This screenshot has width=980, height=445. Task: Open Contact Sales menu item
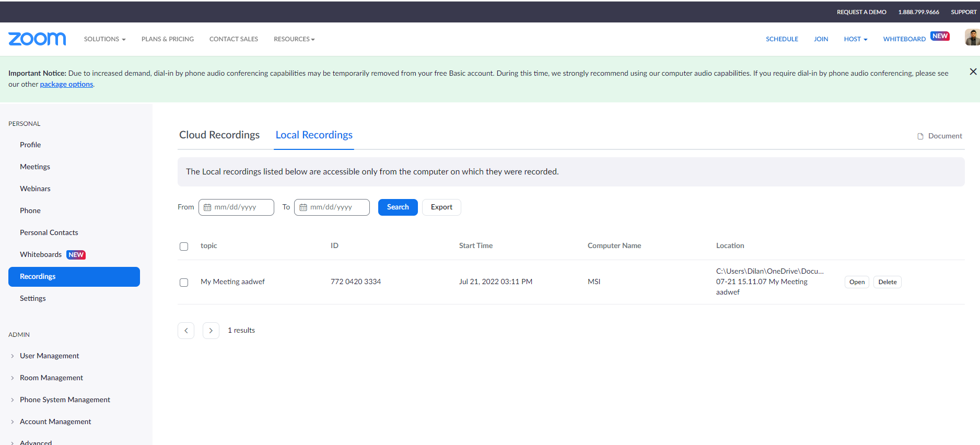pyautogui.click(x=234, y=39)
